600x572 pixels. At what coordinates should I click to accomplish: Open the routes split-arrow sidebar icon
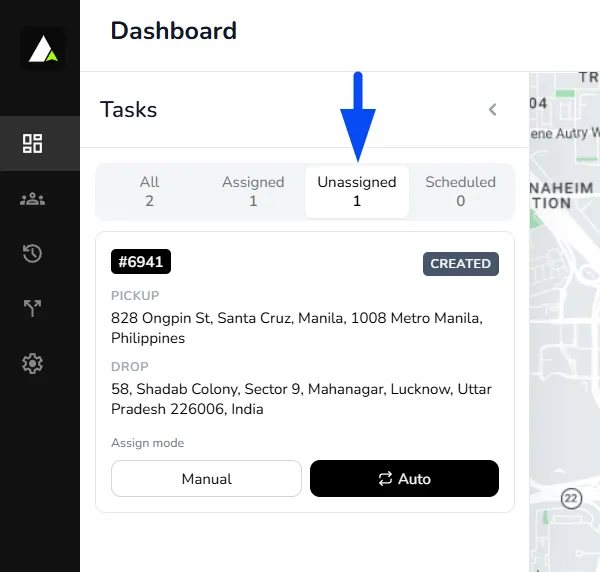coord(33,308)
